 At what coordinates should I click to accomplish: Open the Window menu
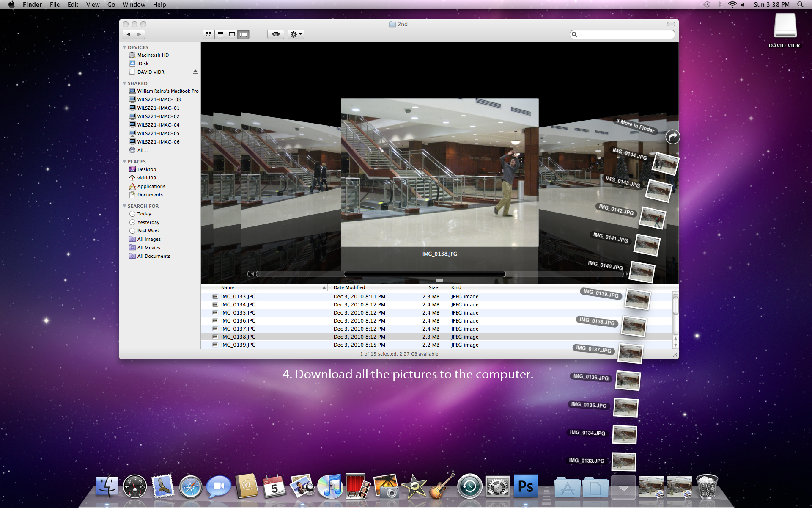(134, 5)
